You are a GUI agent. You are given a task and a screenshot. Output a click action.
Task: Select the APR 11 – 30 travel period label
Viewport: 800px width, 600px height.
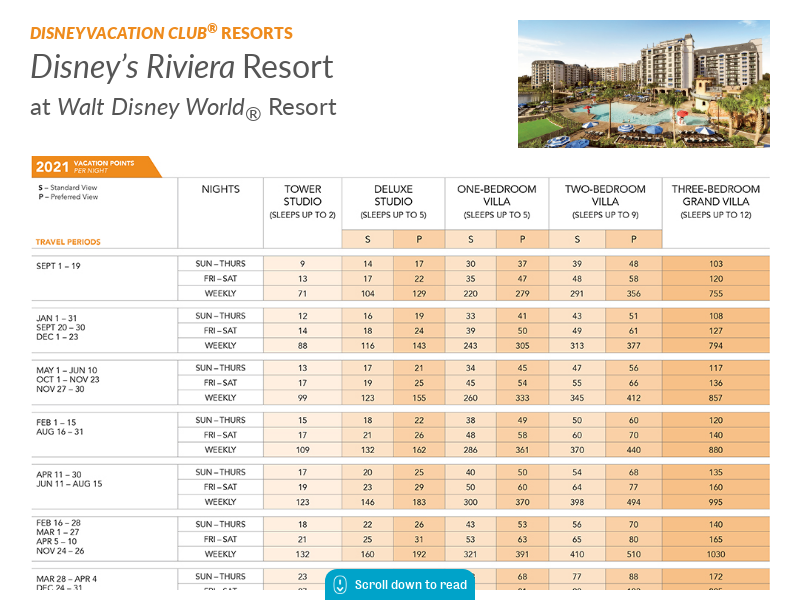point(60,473)
